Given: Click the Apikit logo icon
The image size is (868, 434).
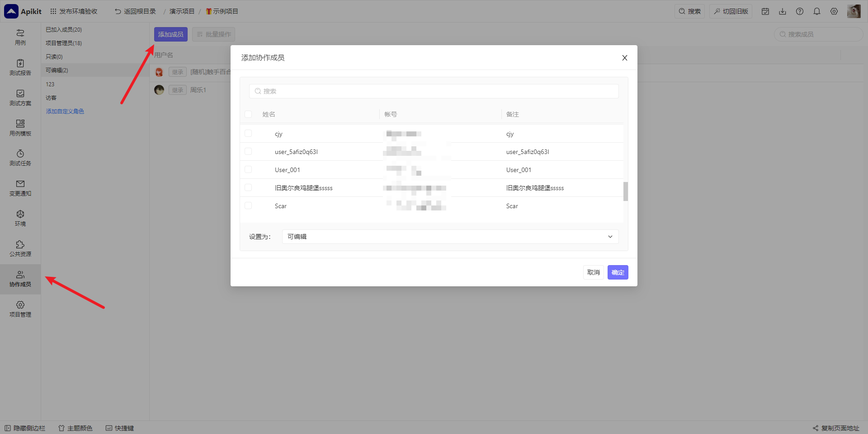Looking at the screenshot, I should pyautogui.click(x=11, y=11).
